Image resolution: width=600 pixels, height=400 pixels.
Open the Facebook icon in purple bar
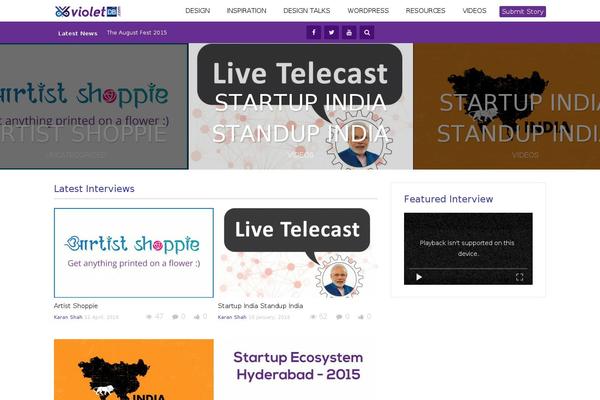click(x=313, y=33)
